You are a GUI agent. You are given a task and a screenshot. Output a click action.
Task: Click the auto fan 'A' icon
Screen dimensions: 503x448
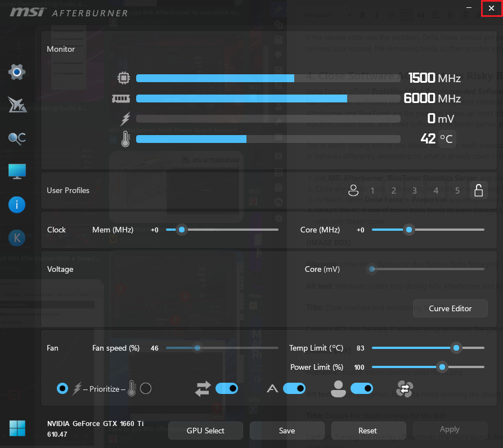click(272, 389)
